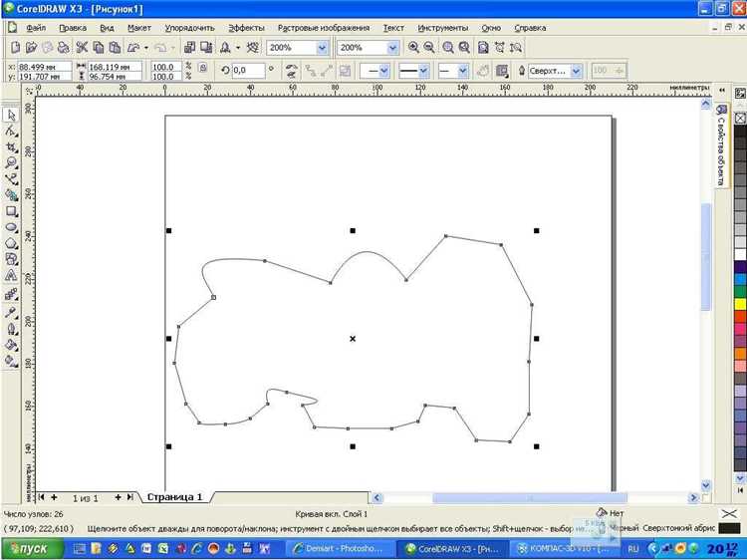Viewport: 747px width, 560px height.
Task: Choose the Ellipse tool
Action: pyautogui.click(x=11, y=228)
